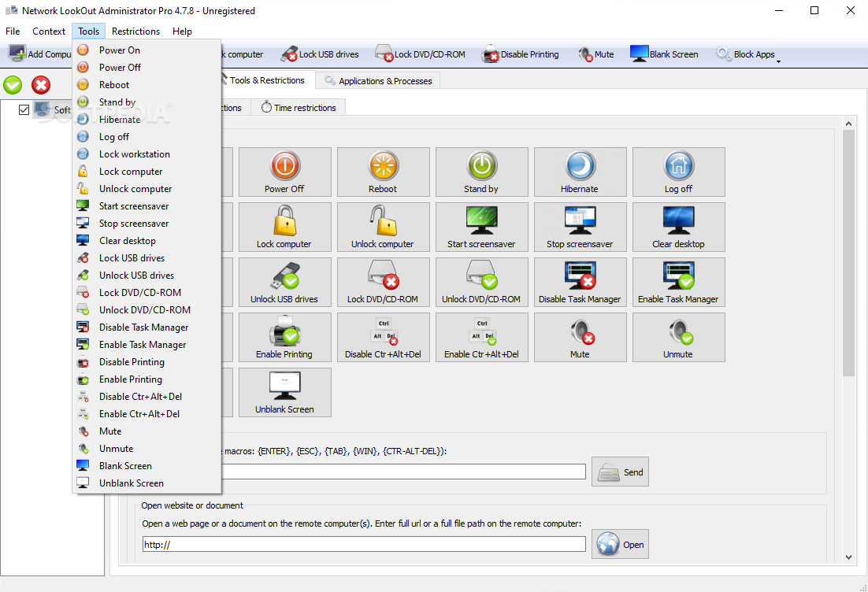Choose Stand by in Tools menu
Viewport: 868px width, 592px height.
click(x=147, y=102)
